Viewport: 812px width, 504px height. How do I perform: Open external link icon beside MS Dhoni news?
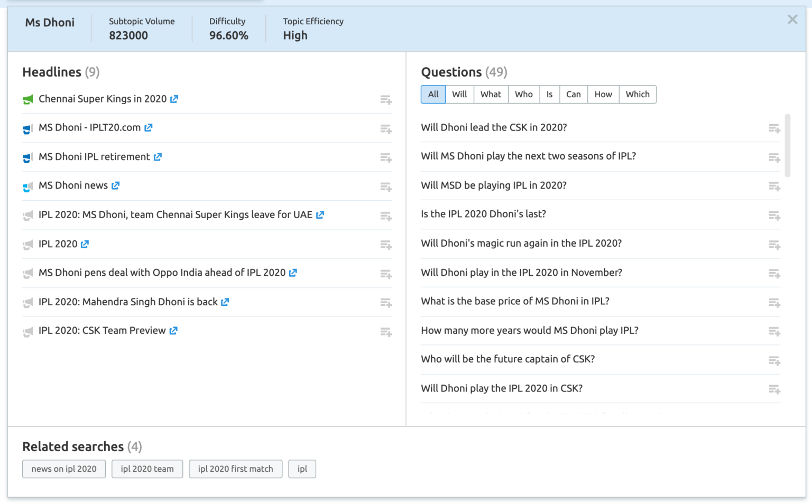point(115,185)
